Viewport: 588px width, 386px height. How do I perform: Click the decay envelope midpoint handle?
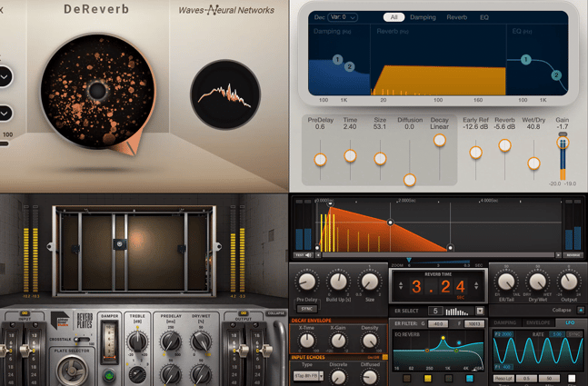point(391,223)
